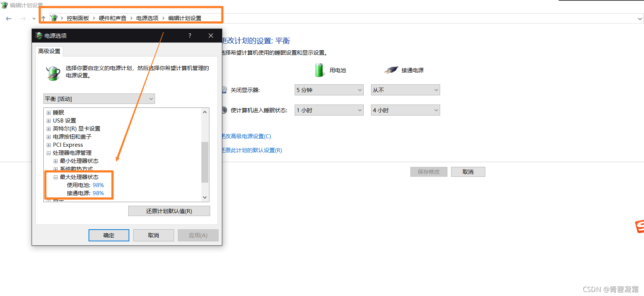Expand the address bar history dropdown

click(x=640, y=19)
